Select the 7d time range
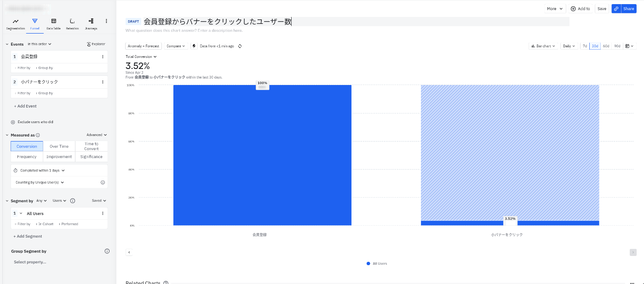Screen dimensions: 644x284 click(585, 46)
